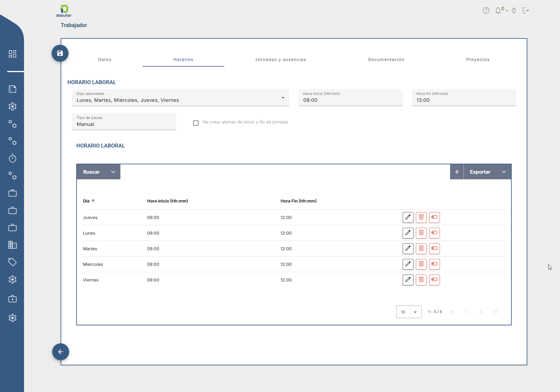Switch to the Documentación tab
The width and height of the screenshot is (560, 392).
coord(386,59)
